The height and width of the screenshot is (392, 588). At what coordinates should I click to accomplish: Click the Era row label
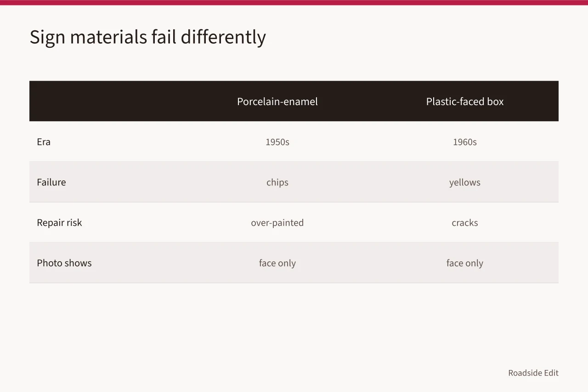pyautogui.click(x=44, y=142)
